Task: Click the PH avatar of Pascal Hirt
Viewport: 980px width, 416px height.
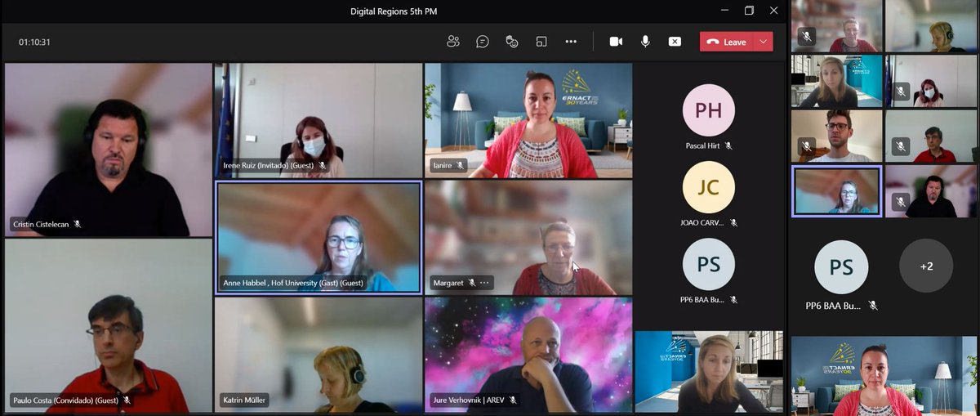Action: [708, 110]
